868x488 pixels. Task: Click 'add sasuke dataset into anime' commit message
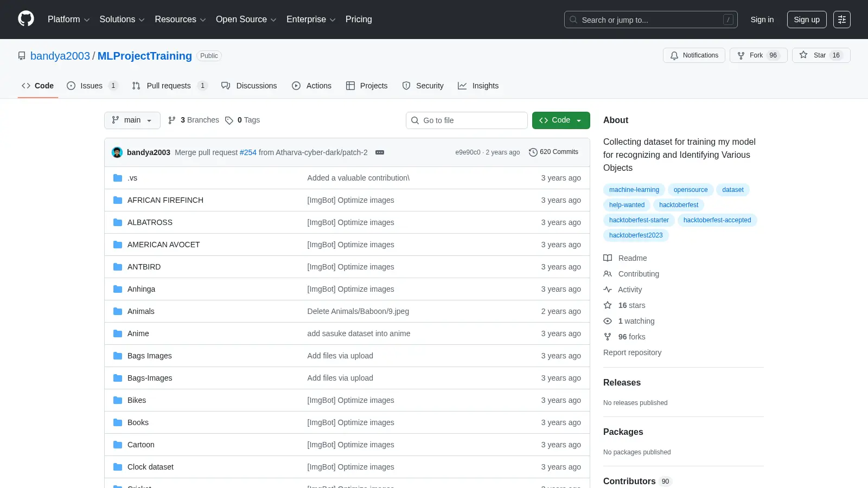tap(359, 333)
